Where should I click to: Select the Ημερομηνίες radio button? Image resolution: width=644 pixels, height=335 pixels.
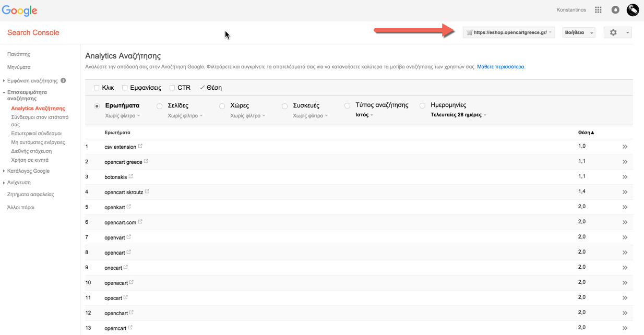(x=422, y=105)
